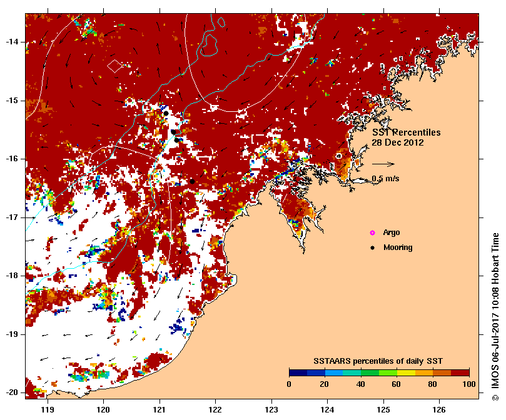This screenshot has height=420, width=506.
Task: Click the colorbar tick label '80'
Action: 432,384
